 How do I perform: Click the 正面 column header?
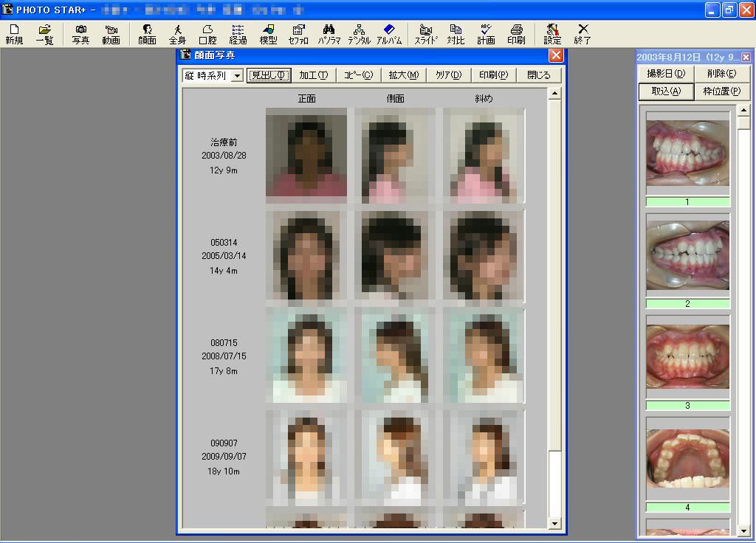point(306,99)
